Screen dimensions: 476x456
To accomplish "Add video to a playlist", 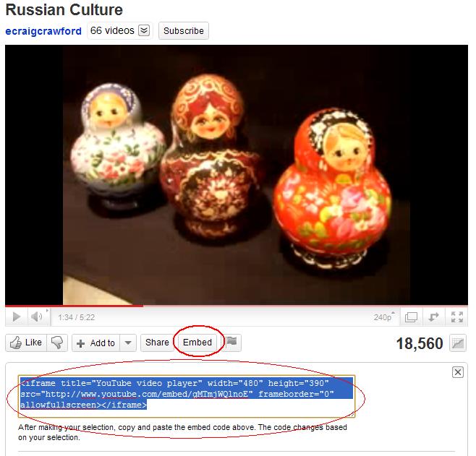I will 96,343.
